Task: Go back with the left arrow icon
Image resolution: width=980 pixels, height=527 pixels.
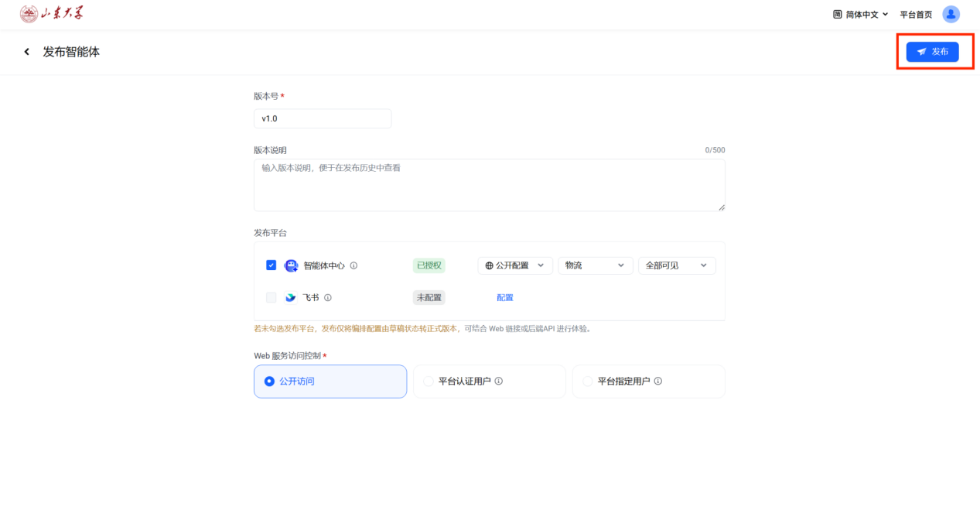Action: point(26,52)
